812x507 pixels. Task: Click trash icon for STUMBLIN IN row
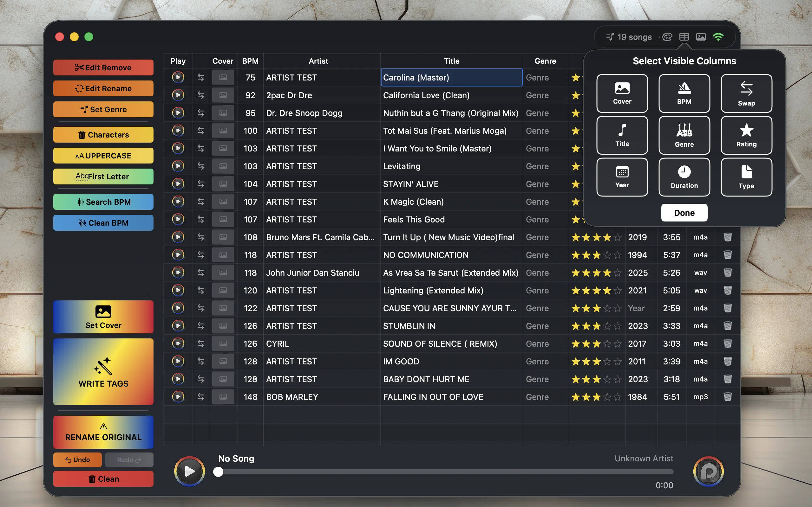727,326
